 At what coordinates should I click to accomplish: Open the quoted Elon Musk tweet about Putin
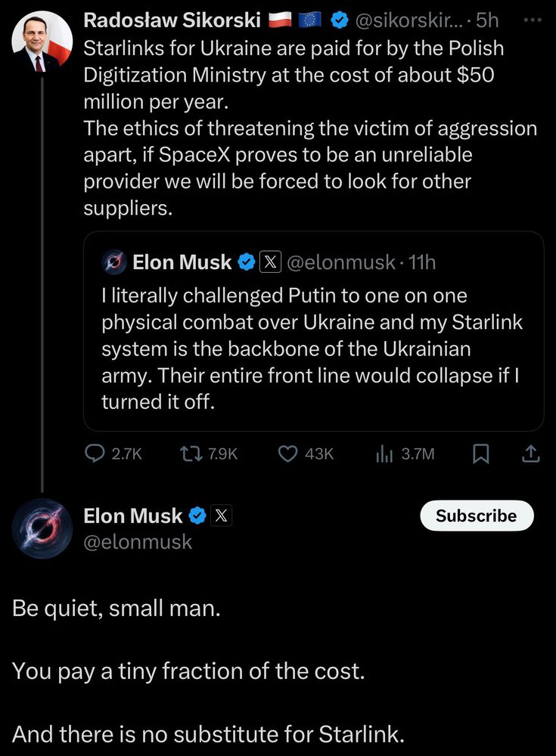click(314, 331)
